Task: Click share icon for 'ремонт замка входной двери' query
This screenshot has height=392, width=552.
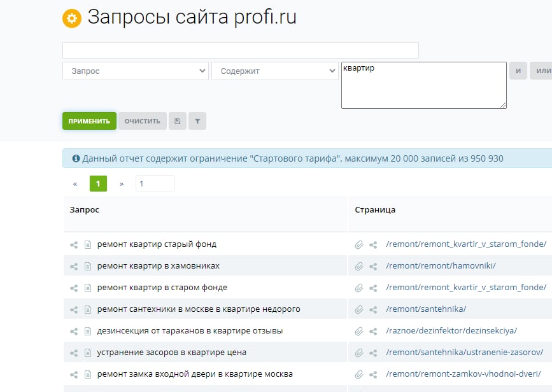Action: (74, 375)
